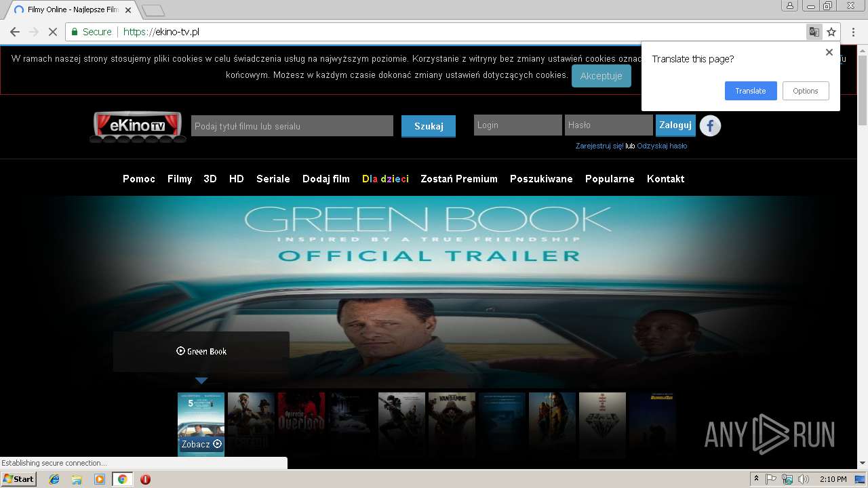The width and height of the screenshot is (868, 488).
Task: Open File Explorer from taskbar
Action: click(77, 479)
